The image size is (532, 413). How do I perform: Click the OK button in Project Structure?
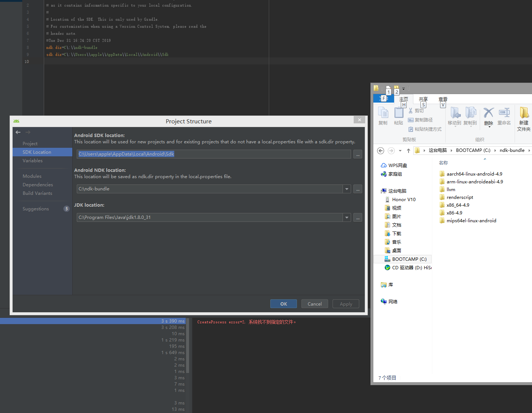tap(283, 304)
